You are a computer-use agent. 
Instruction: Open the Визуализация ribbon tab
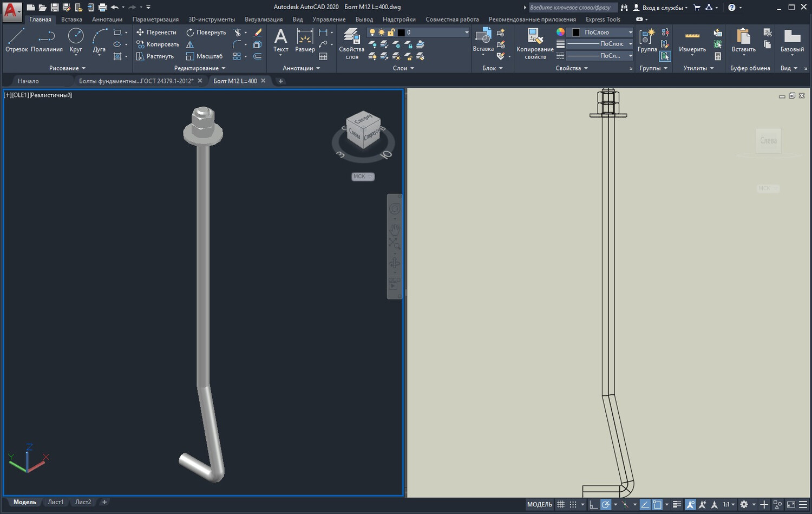tap(264, 19)
